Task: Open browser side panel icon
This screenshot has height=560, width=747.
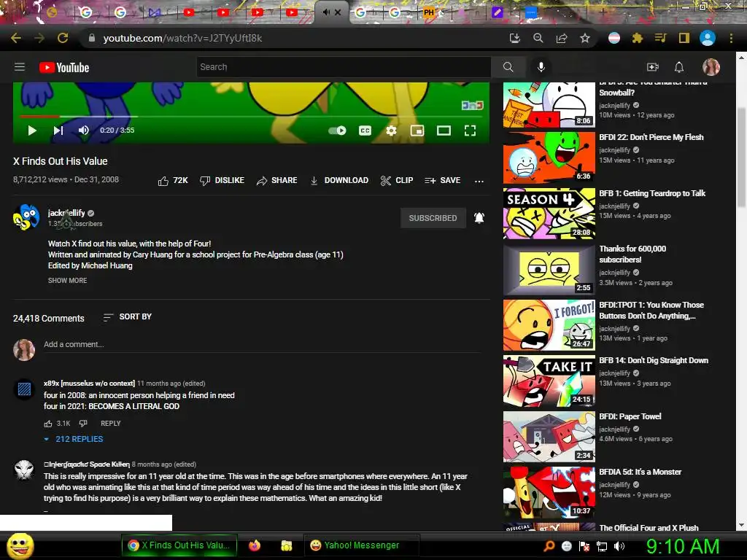Action: tap(684, 38)
